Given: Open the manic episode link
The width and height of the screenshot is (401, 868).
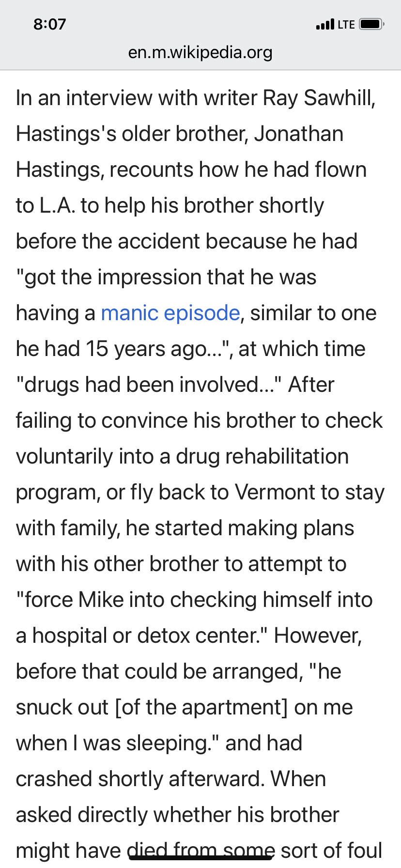Looking at the screenshot, I should 170,313.
